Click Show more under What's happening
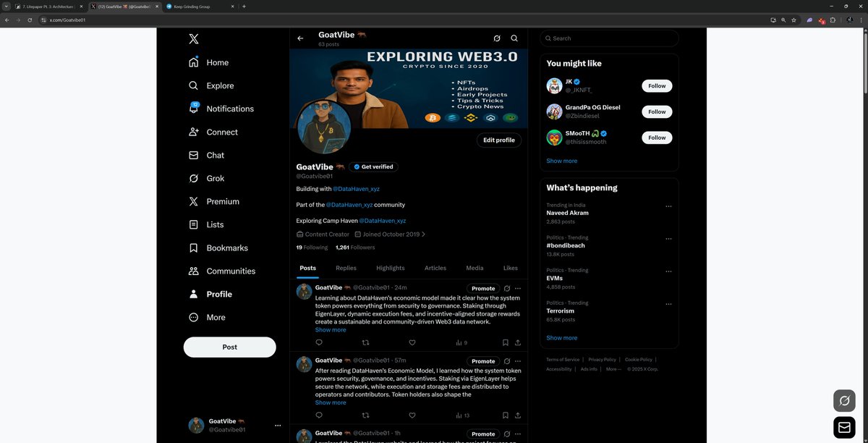The height and width of the screenshot is (443, 868). point(562,337)
